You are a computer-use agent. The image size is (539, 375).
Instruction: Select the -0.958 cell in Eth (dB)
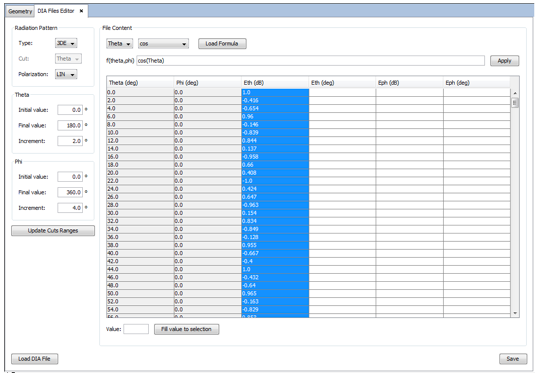[x=275, y=157]
